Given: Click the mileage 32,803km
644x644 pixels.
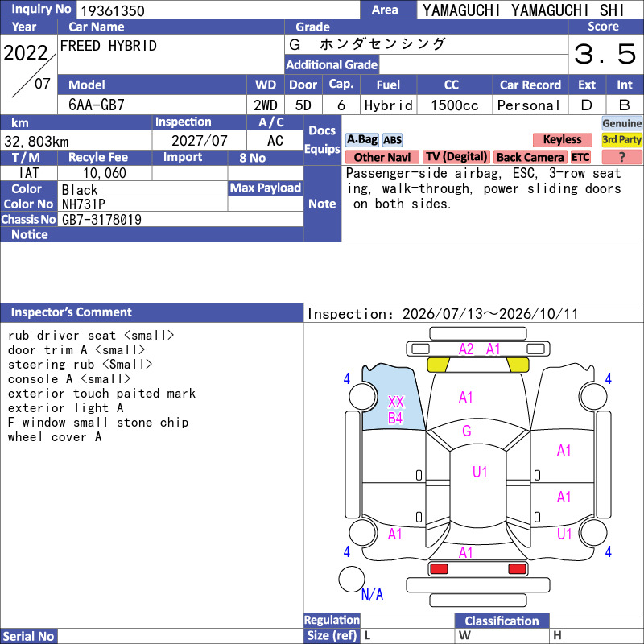Looking at the screenshot, I should point(36,142).
